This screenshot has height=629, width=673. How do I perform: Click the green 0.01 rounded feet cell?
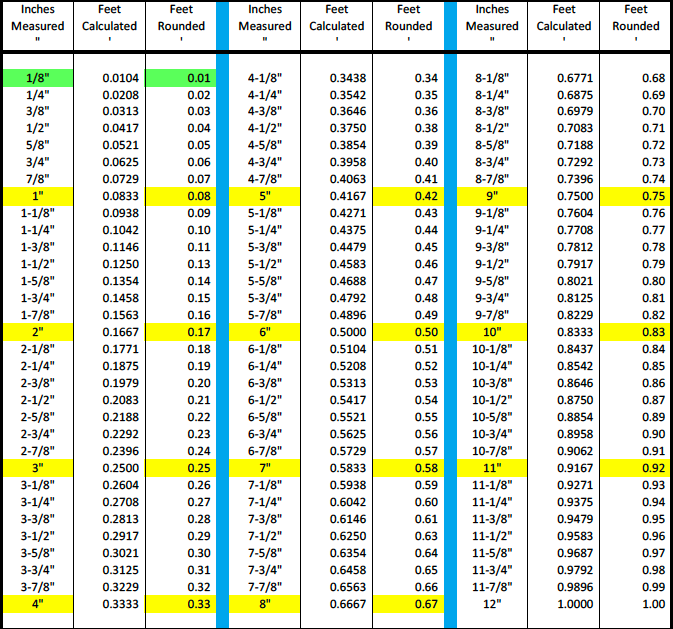[181, 78]
